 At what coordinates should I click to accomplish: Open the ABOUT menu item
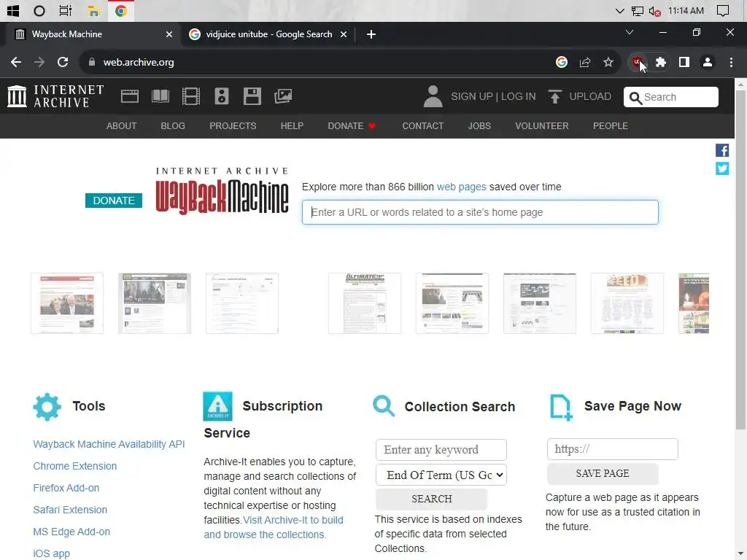pos(122,126)
